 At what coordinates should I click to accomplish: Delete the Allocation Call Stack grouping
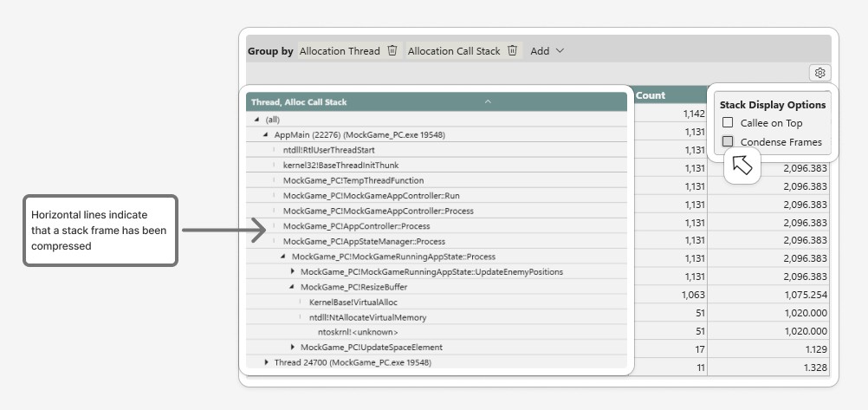point(513,51)
